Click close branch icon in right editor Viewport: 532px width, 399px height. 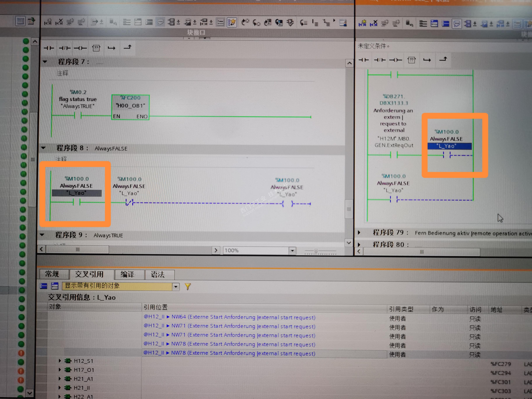443,59
